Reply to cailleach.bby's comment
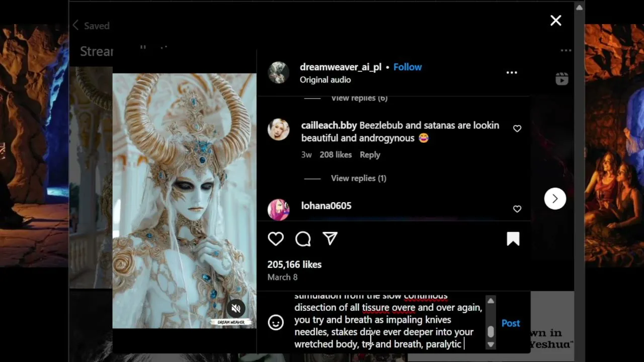 370,155
